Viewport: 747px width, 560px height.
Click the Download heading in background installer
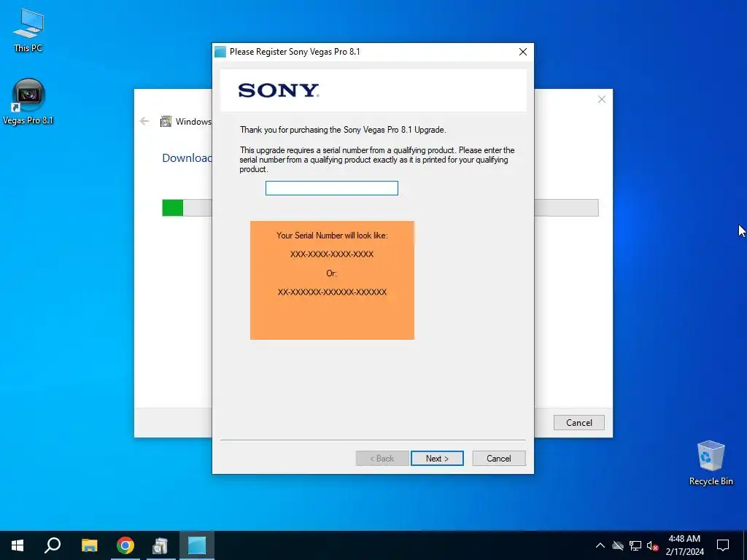tap(187, 158)
